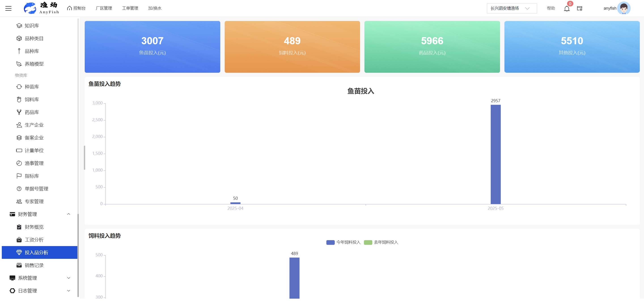The width and height of the screenshot is (644, 302).
Task: Click the hamburger menu collapse icon
Action: 8,8
